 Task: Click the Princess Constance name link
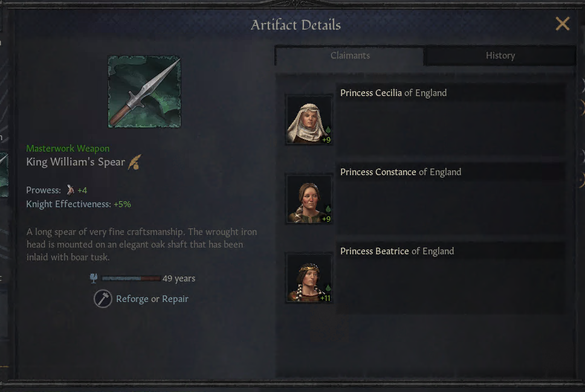[378, 172]
